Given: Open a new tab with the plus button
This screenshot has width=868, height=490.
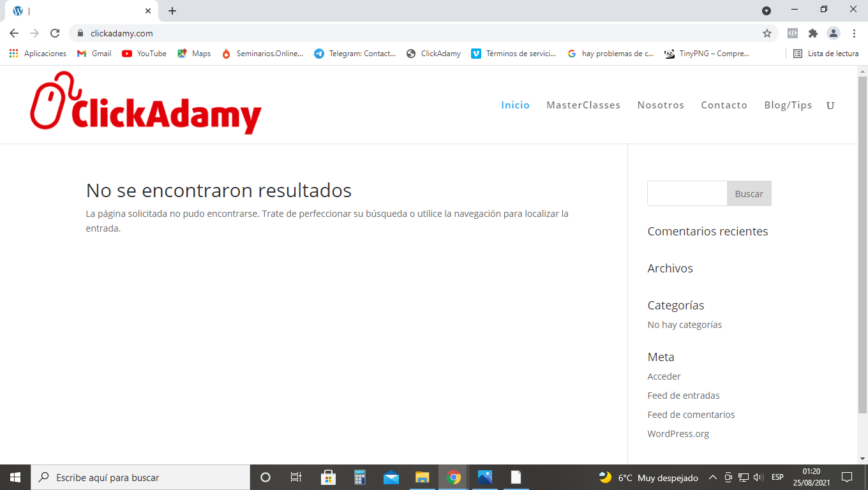Looking at the screenshot, I should [172, 11].
